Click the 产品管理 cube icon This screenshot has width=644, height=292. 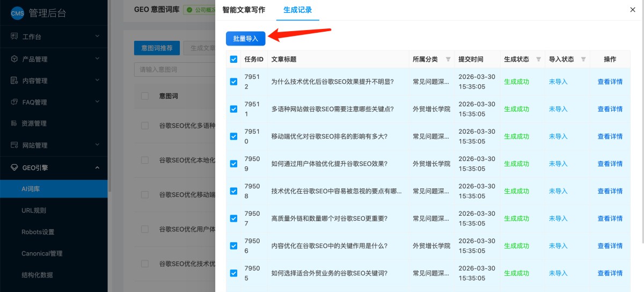tap(14, 59)
